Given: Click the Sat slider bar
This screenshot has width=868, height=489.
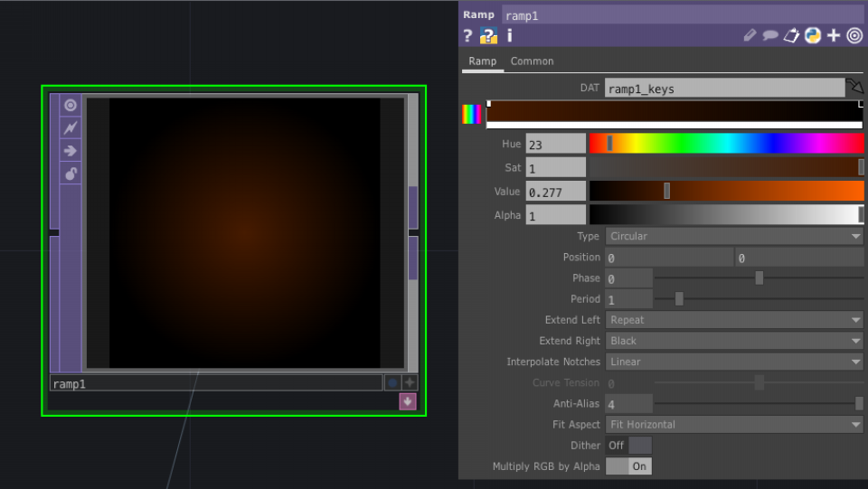Looking at the screenshot, I should (726, 167).
